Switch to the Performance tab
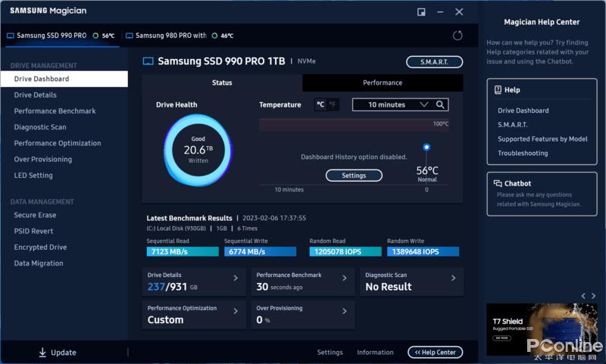Screen dimensions: 606x364 pyautogui.click(x=383, y=82)
